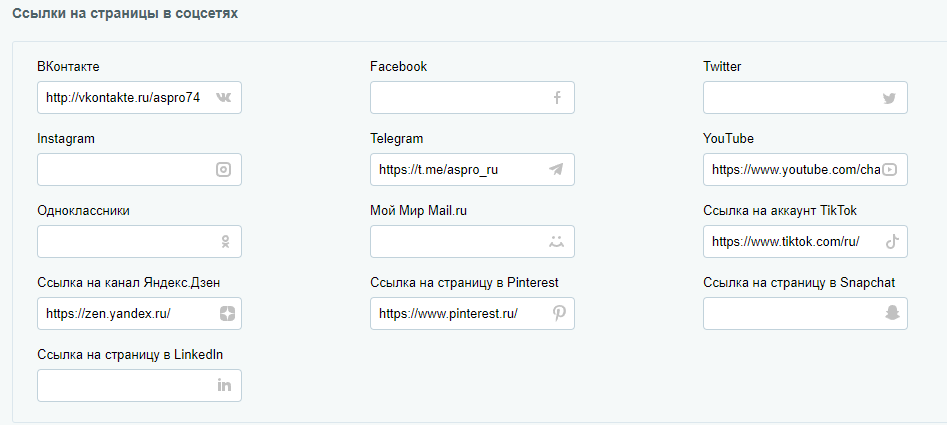
Task: Click the LinkedIn in icon
Action: (x=224, y=385)
